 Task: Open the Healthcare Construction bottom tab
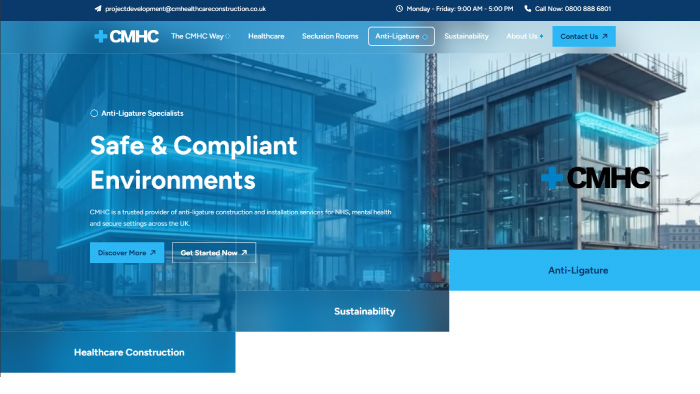pos(118,352)
